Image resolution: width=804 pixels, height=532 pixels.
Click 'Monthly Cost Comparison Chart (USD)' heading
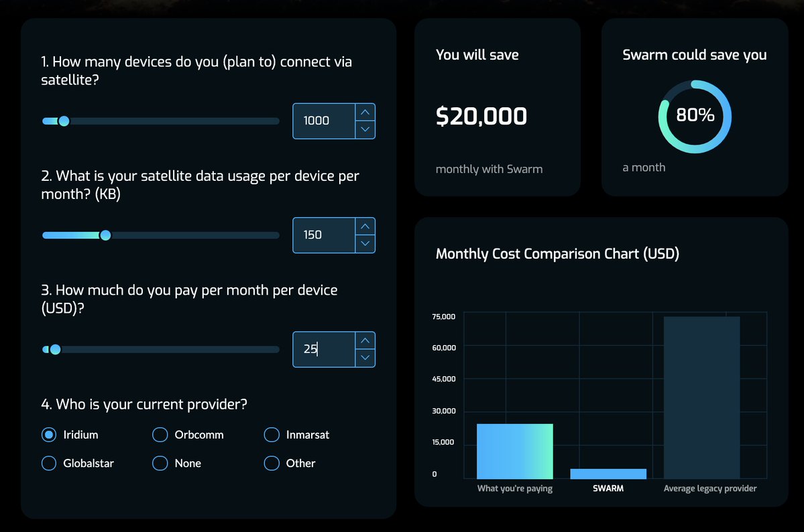point(557,254)
